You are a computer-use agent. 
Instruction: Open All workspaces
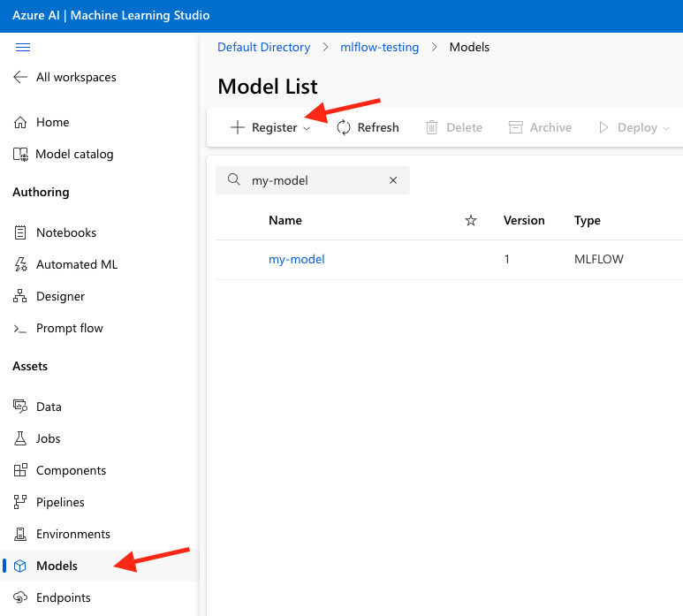pos(76,77)
